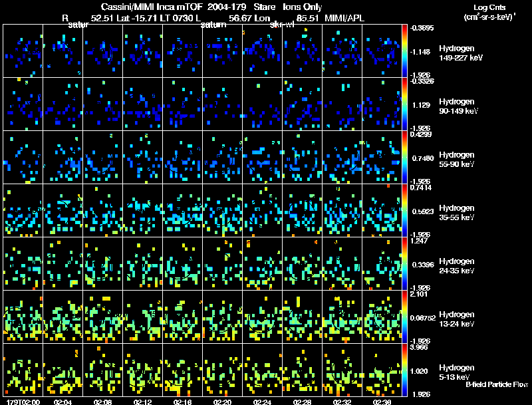Click the Hydrogen 5-13 keV row label
Screen dimensions: 532x405
point(457,372)
